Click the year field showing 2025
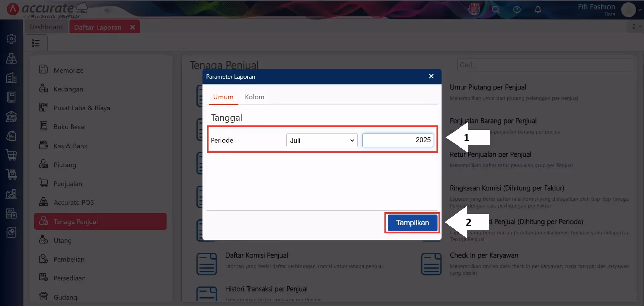Viewport: 644px width, 306px height. pyautogui.click(x=398, y=140)
